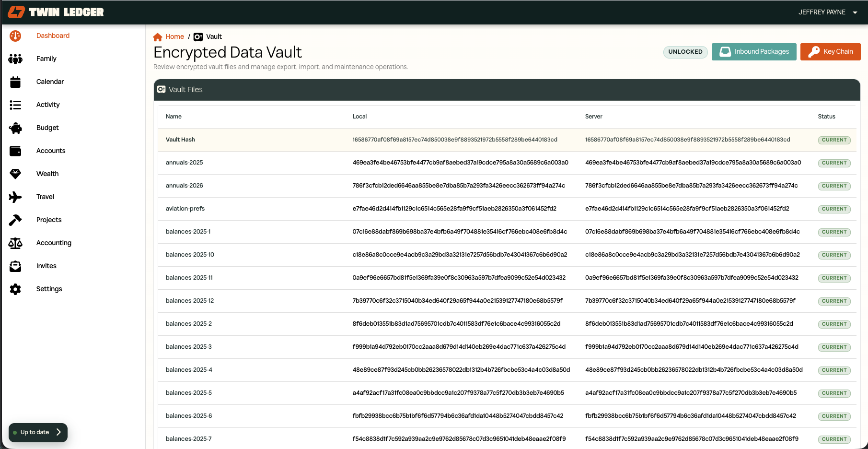
Task: Open the Jeffrey Payne user dropdown arrow
Action: [855, 12]
